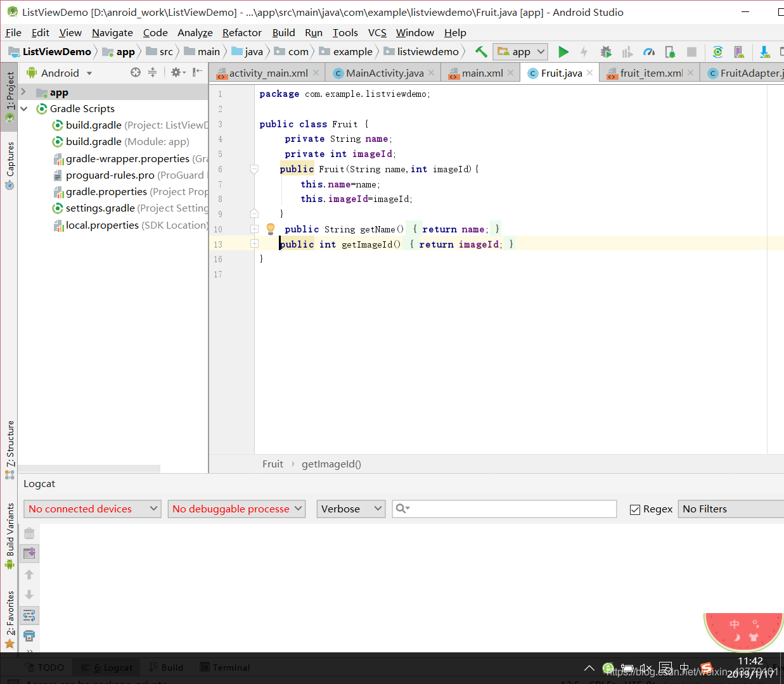The image size is (784, 684).
Task: Open the No connected devices dropdown
Action: [92, 509]
